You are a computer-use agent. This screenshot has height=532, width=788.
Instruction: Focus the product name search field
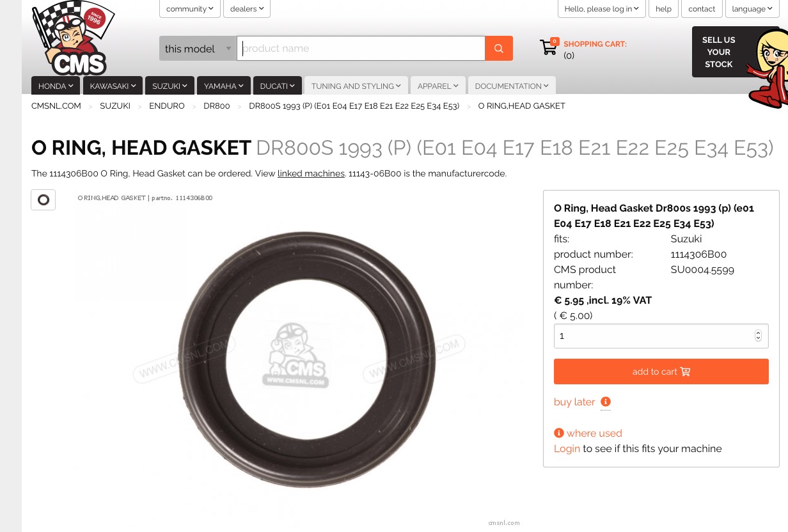point(361,49)
